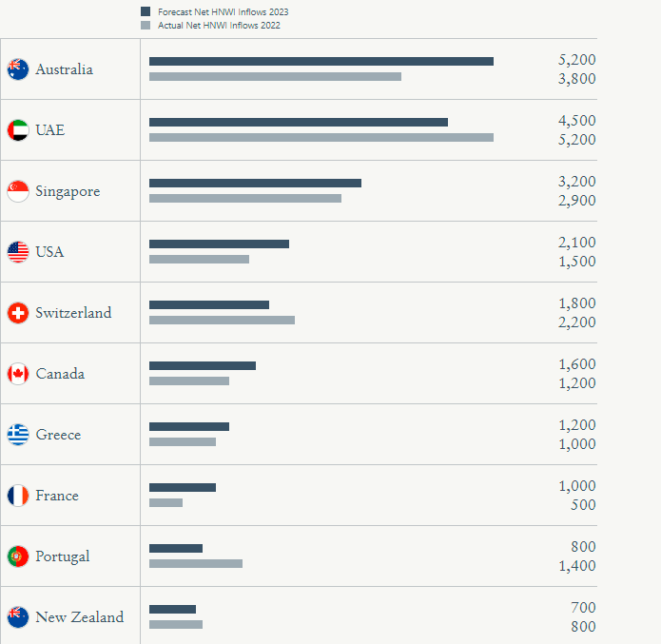Click the Switzerland country name

point(73,313)
